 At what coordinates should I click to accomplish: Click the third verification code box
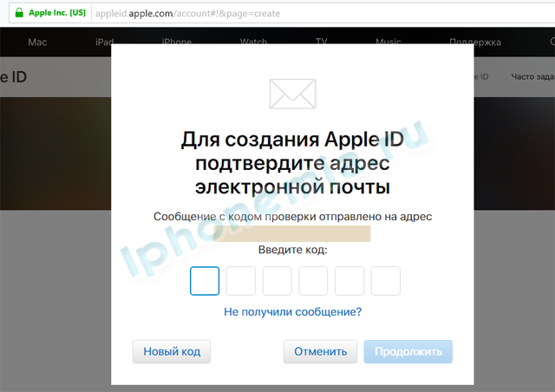click(277, 281)
